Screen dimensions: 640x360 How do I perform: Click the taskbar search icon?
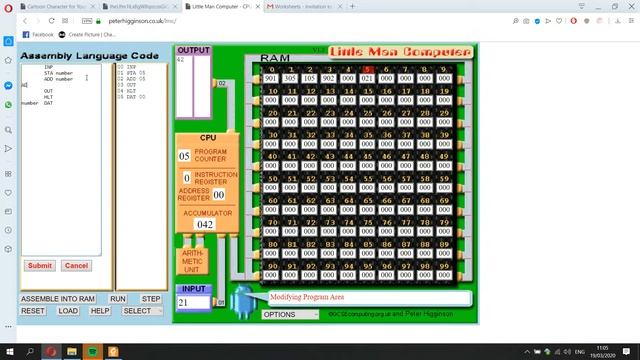[30, 351]
